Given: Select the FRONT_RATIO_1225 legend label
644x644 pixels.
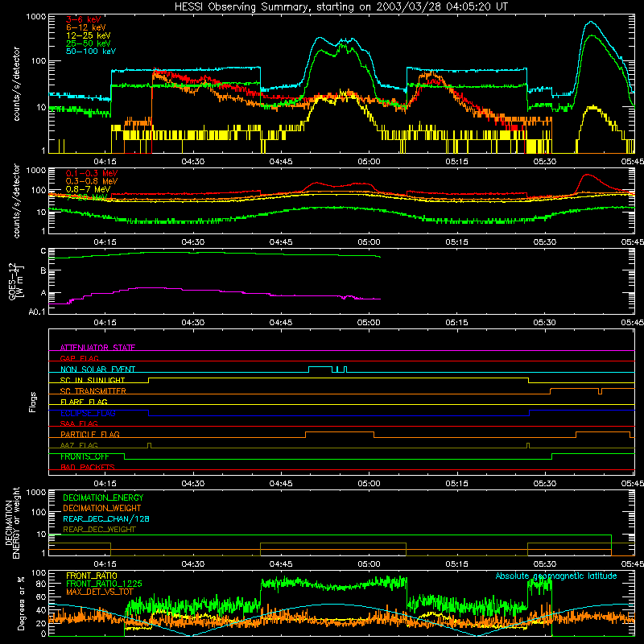Looking at the screenshot, I should click(x=104, y=584).
